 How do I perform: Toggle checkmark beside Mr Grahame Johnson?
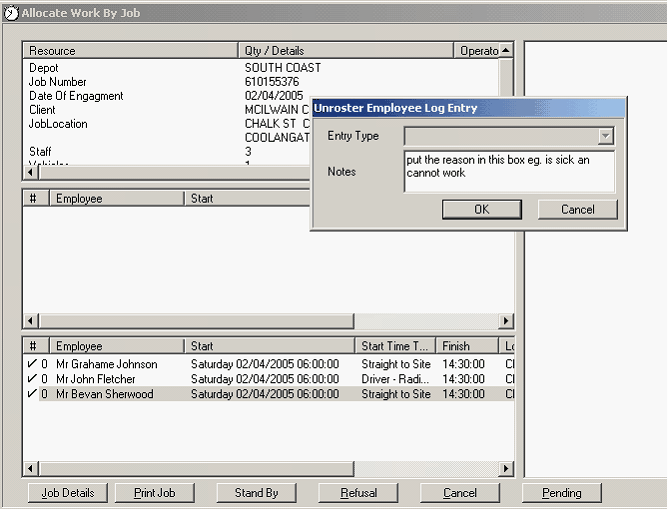pos(31,365)
